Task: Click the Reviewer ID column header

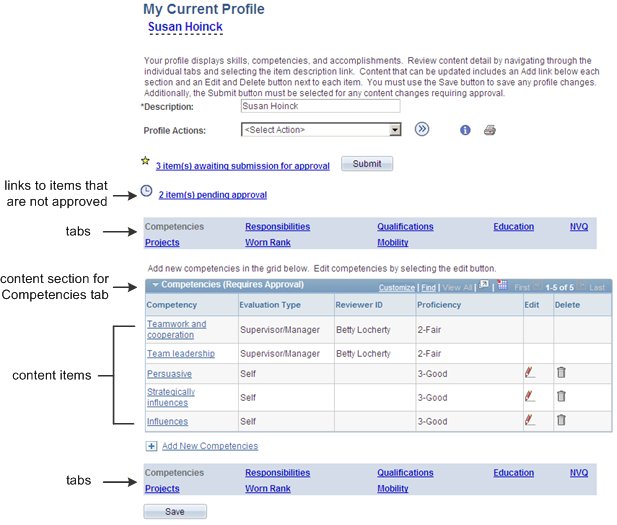Action: [x=359, y=305]
